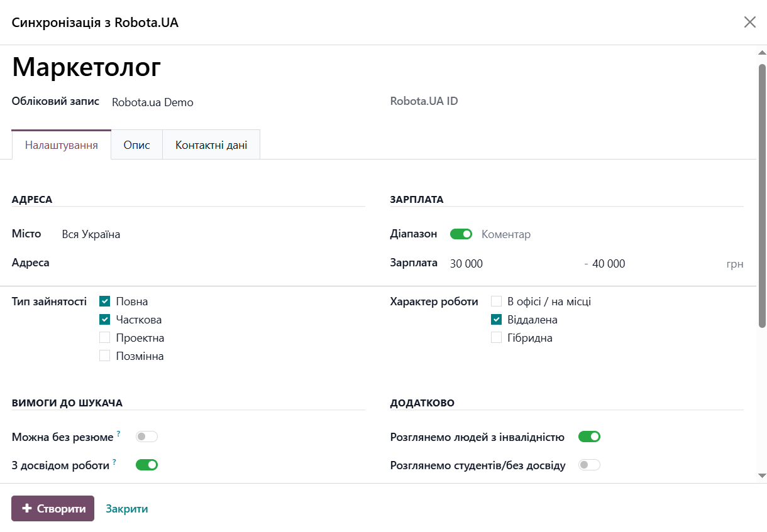Toggle the Діапазон salary range switch
Image resolution: width=767 pixels, height=532 pixels.
461,234
